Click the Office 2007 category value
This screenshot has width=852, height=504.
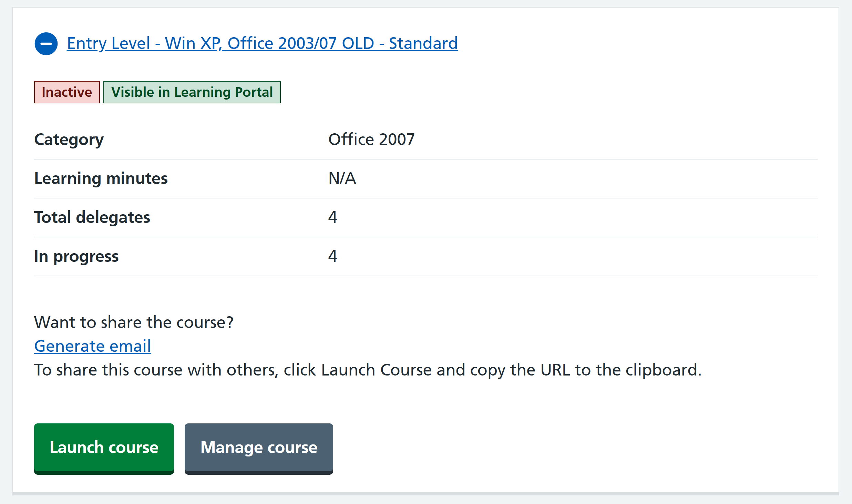pos(371,140)
